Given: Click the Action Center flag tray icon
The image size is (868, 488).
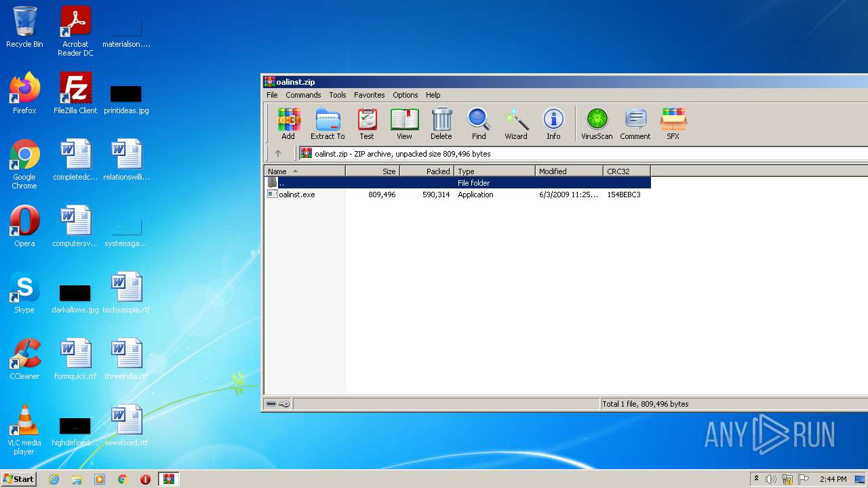Looking at the screenshot, I should (x=804, y=479).
